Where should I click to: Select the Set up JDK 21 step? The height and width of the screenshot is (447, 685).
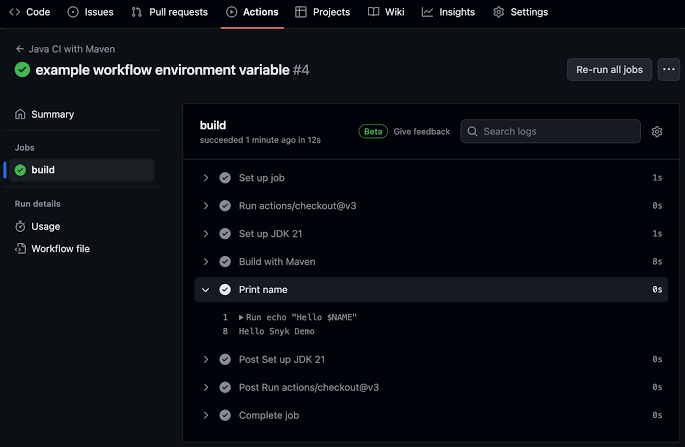click(270, 234)
